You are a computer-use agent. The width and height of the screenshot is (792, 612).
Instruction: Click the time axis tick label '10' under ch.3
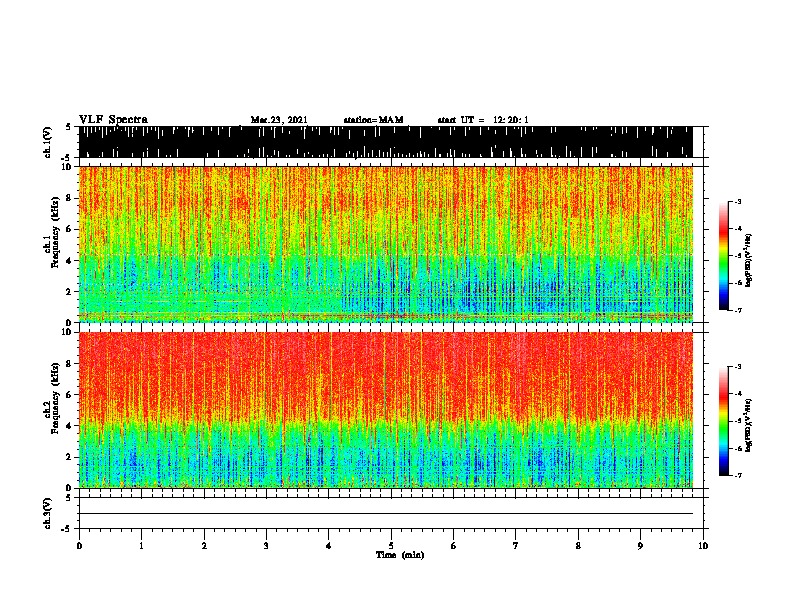coord(703,546)
